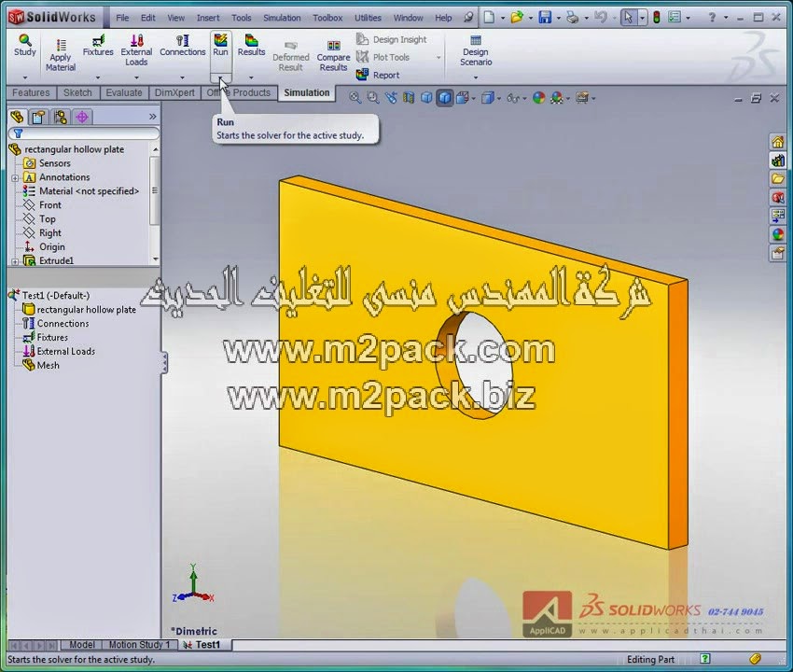
Task: Expand the Connections dropdown arrow
Action: (183, 77)
